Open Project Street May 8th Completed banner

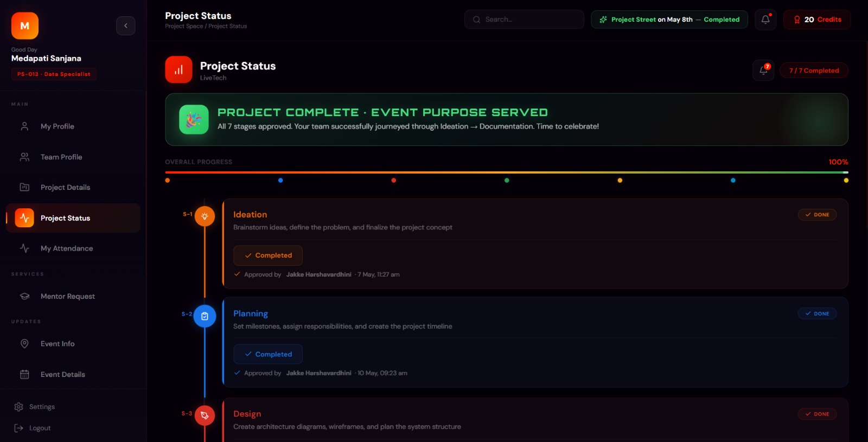coord(669,20)
